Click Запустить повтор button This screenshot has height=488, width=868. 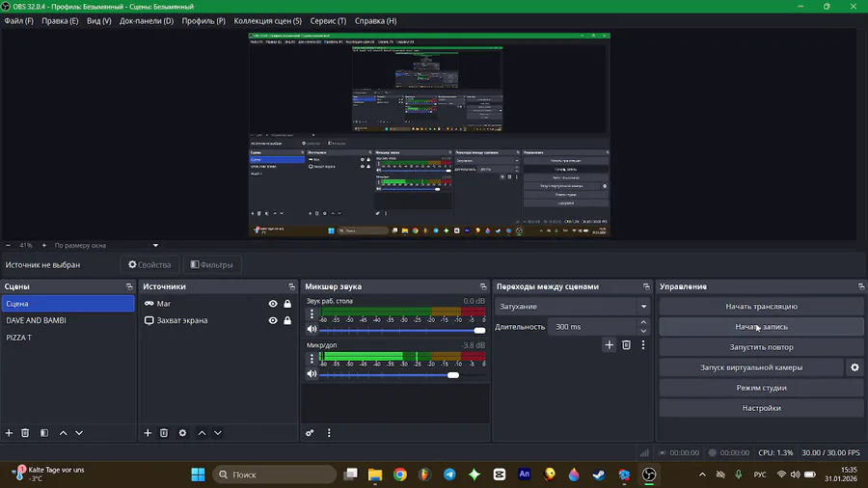click(761, 347)
